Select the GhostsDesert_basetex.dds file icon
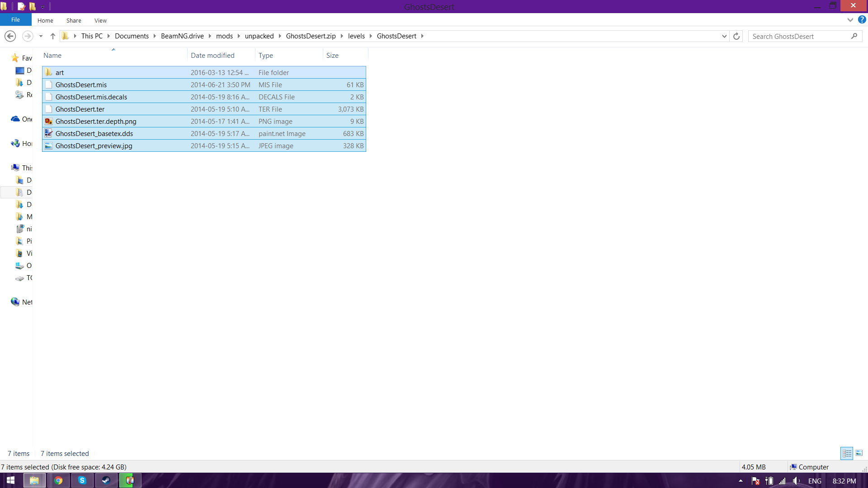The height and width of the screenshot is (488, 868). pyautogui.click(x=48, y=133)
